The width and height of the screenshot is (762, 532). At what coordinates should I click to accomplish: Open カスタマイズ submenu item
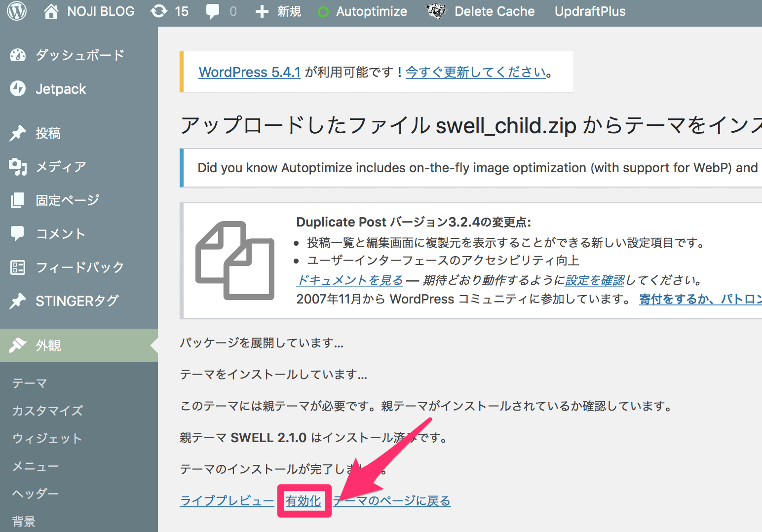click(x=47, y=411)
